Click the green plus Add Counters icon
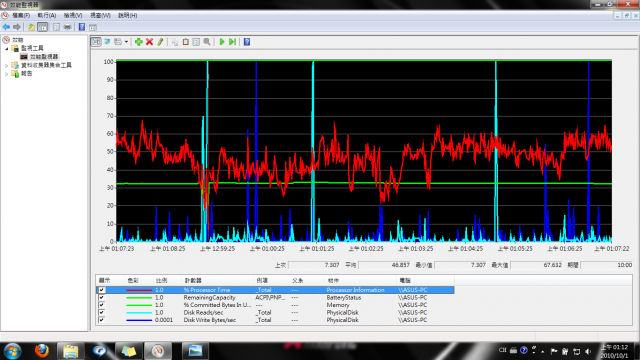 coord(139,42)
